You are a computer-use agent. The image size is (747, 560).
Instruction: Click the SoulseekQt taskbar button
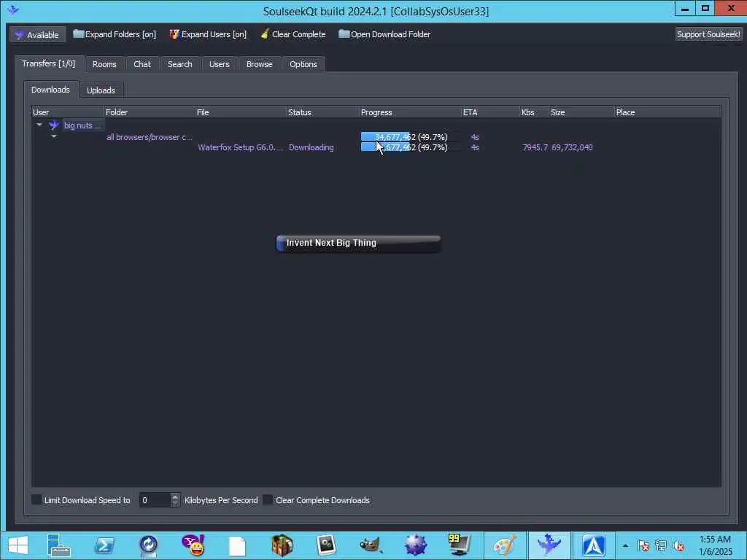[549, 545]
